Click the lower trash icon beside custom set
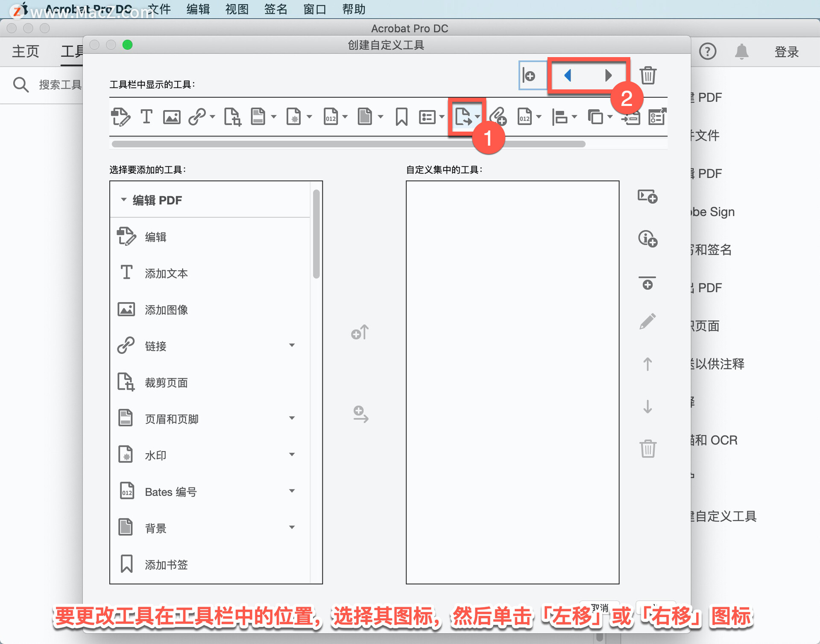The height and width of the screenshot is (644, 820). pos(648,449)
